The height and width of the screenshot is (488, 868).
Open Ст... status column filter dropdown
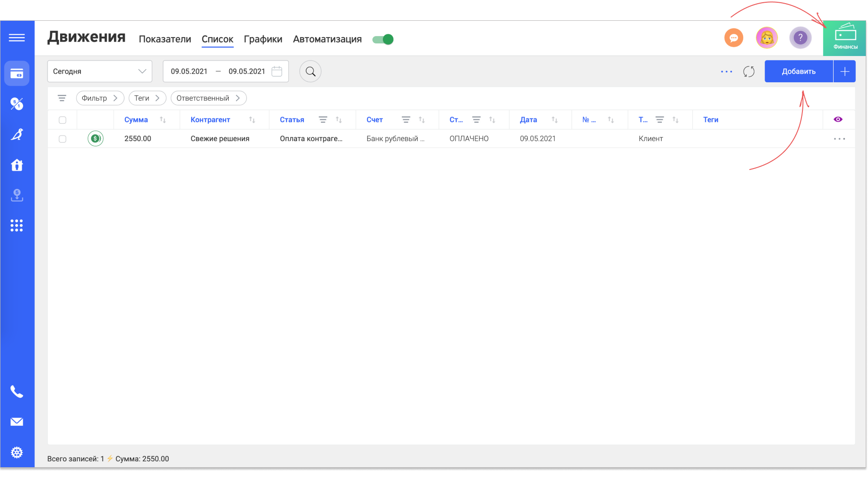point(476,120)
